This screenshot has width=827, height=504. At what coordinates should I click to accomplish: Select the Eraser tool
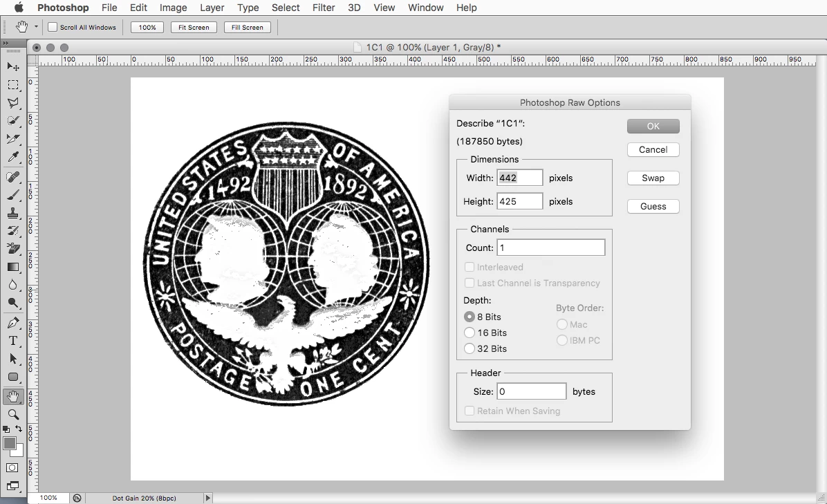[13, 249]
